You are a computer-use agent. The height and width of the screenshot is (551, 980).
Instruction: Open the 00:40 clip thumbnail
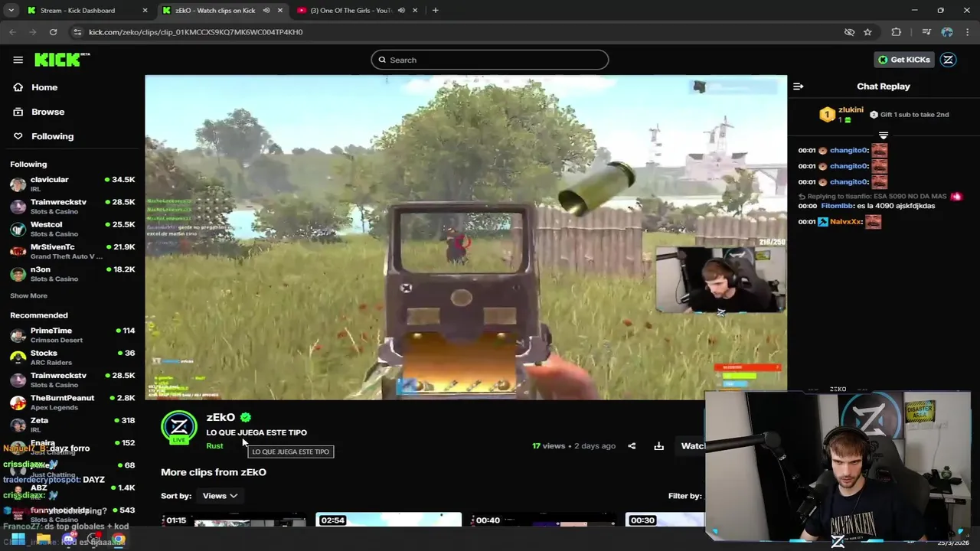pyautogui.click(x=543, y=520)
